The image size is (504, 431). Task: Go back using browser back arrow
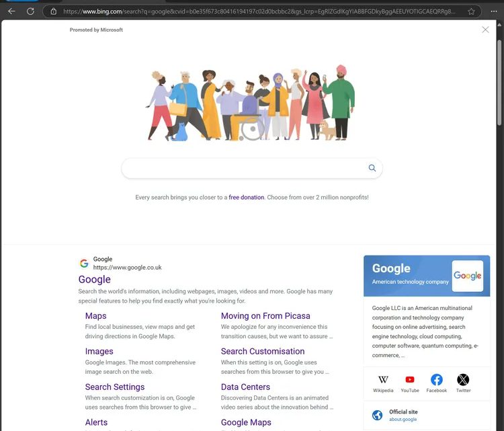coord(11,11)
